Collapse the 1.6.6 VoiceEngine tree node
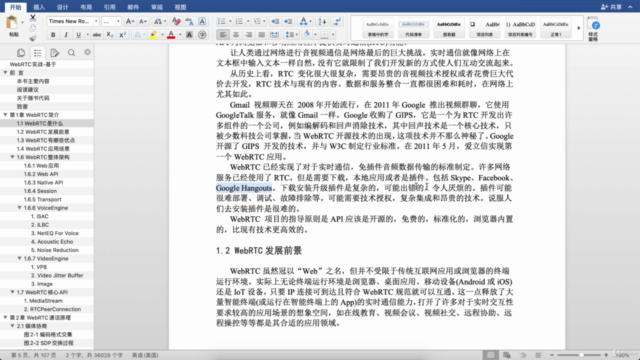This screenshot has height=360, width=640. pyautogui.click(x=19, y=208)
